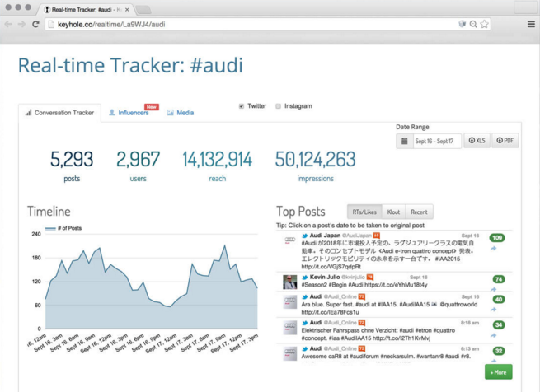This screenshot has width=540, height=392.
Task: Click the shield extension icon in address bar
Action: pyautogui.click(x=463, y=24)
